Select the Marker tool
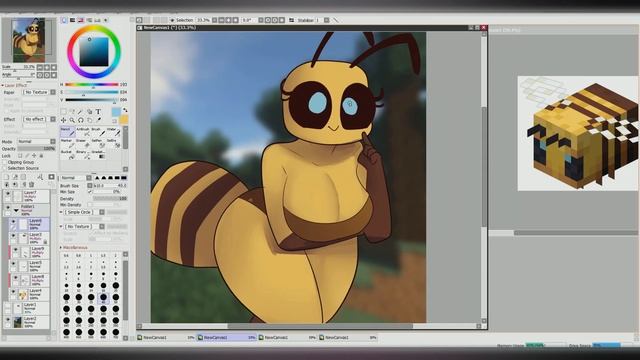This screenshot has width=640, height=360. click(x=67, y=143)
